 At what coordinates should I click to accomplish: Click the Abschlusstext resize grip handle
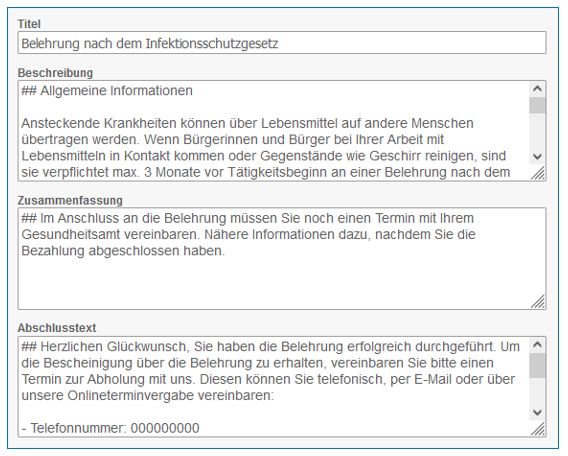(x=538, y=429)
